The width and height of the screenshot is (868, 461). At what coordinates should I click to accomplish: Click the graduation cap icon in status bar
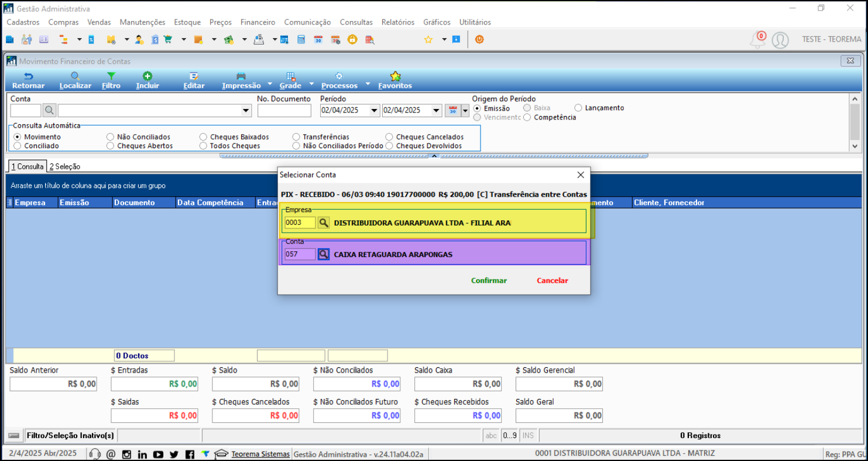coord(221,454)
